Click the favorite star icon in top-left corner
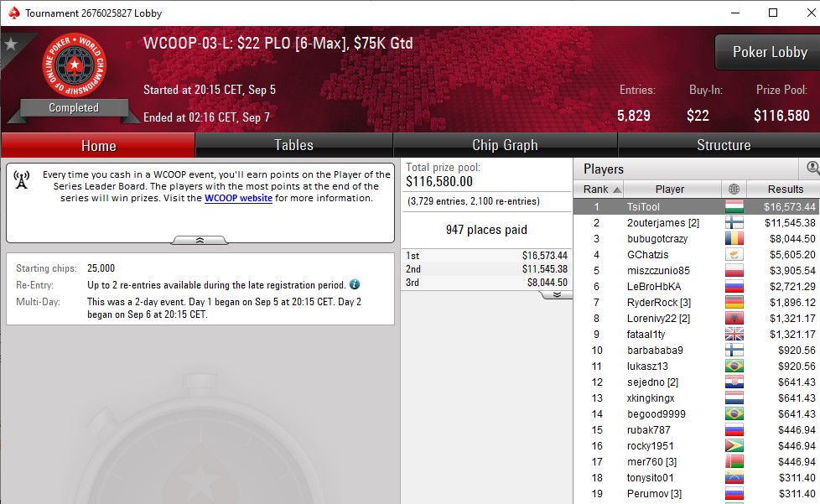Screen dimensions: 820x504 (10, 44)
